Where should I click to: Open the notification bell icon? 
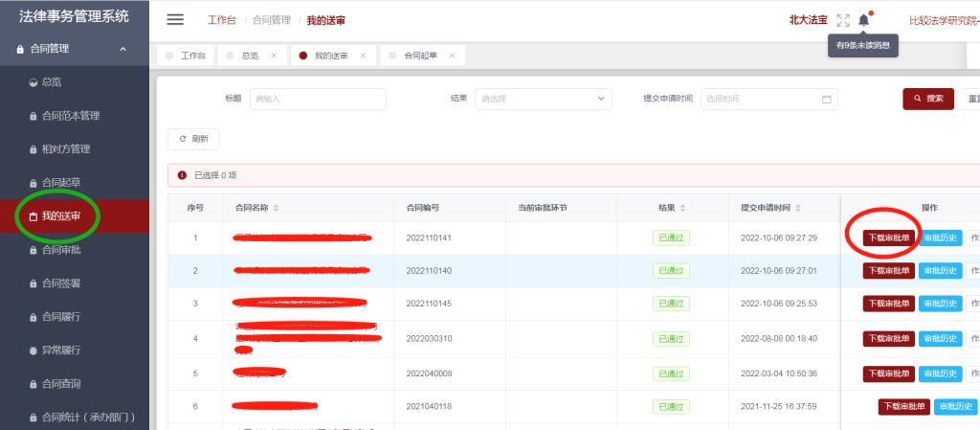pyautogui.click(x=864, y=20)
